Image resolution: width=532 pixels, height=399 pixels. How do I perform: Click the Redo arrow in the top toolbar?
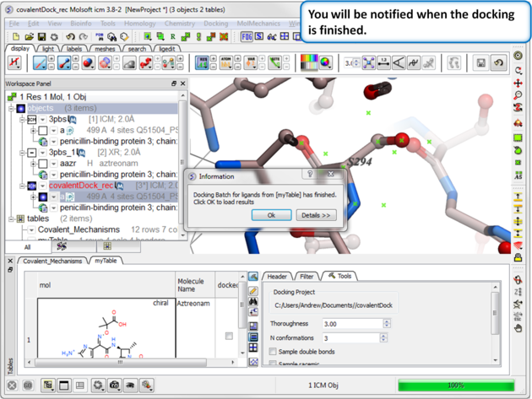click(83, 36)
